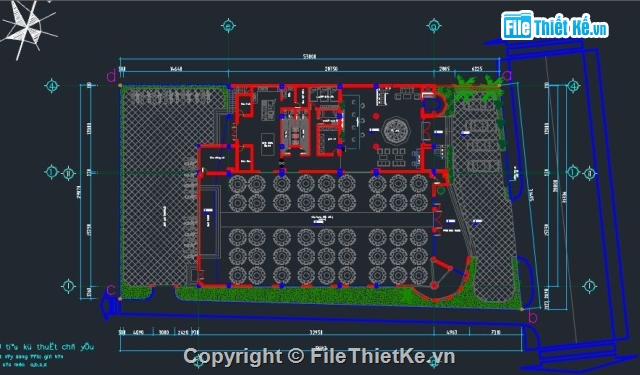
Task: Click the red hub of the curved corner stair
Action: tap(433, 285)
